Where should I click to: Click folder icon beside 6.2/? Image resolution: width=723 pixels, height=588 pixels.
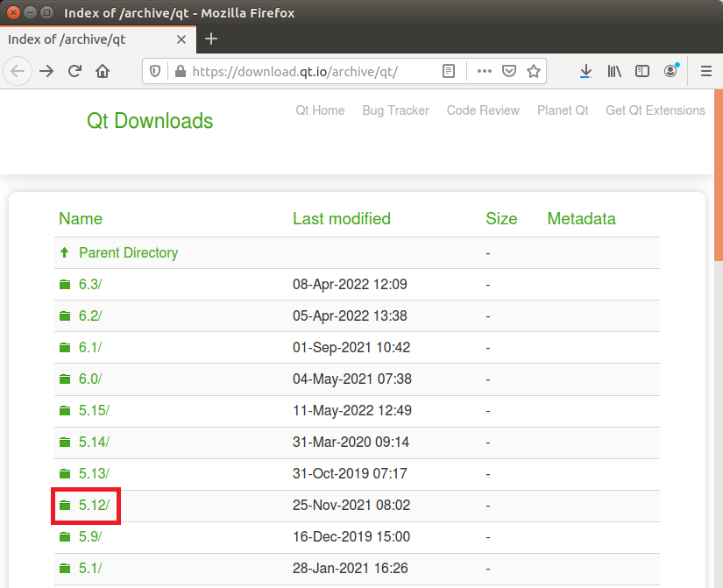(65, 315)
